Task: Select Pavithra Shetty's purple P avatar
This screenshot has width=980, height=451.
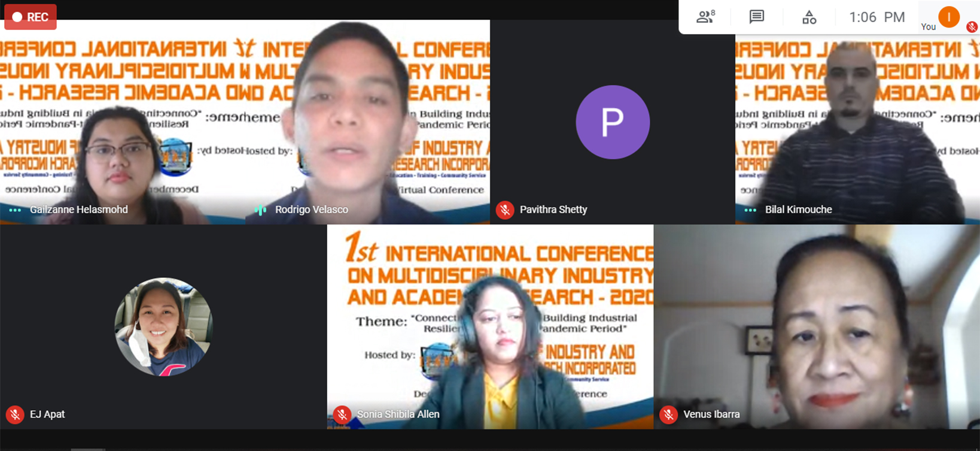Action: pos(612,122)
